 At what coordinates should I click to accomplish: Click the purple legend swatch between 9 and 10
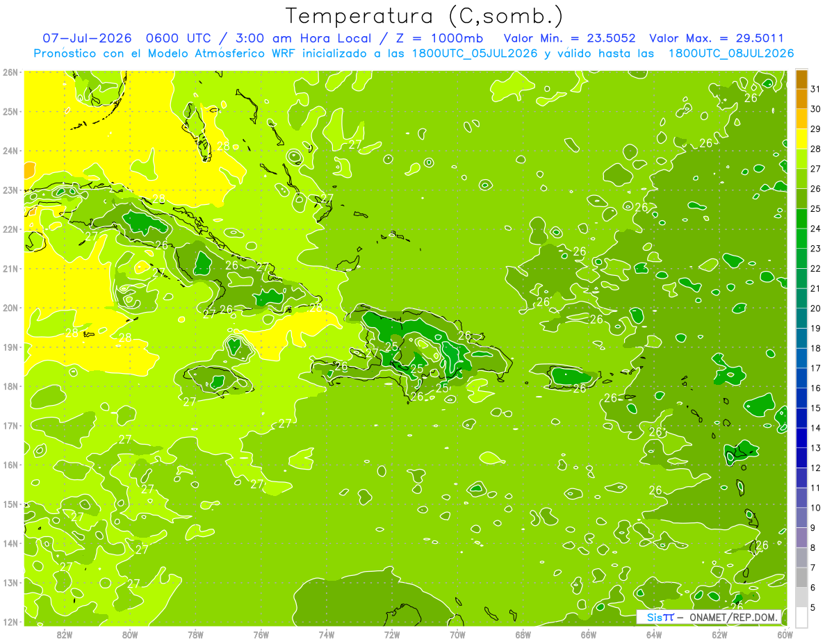pyautogui.click(x=801, y=517)
